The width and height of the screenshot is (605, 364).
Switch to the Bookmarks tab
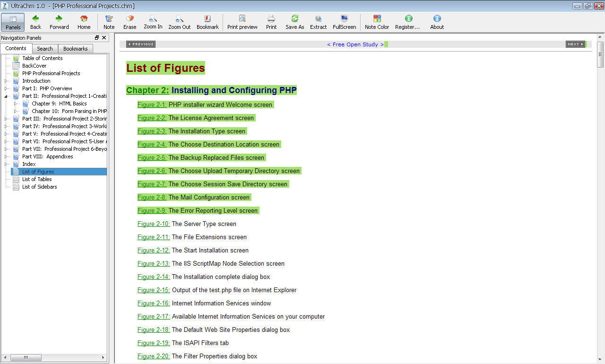click(76, 49)
